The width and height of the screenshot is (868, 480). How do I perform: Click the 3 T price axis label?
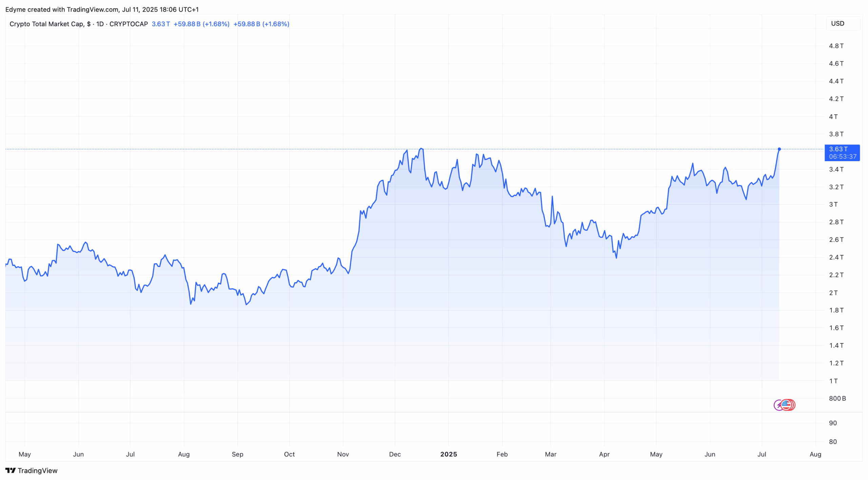(x=833, y=204)
